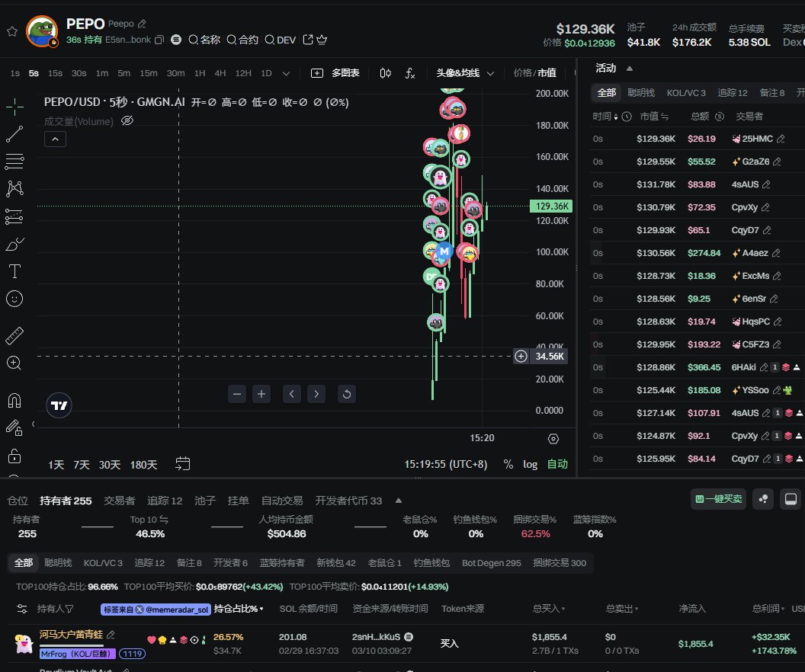The height and width of the screenshot is (672, 805).
Task: Copy the E5sn...bonk contract address
Action: point(159,40)
